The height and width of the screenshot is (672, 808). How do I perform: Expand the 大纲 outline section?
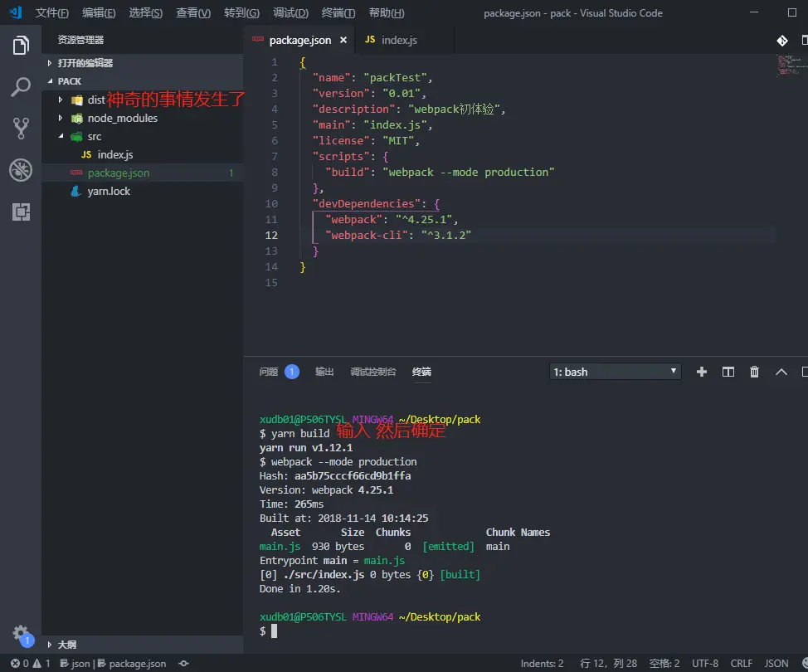pyautogui.click(x=66, y=645)
